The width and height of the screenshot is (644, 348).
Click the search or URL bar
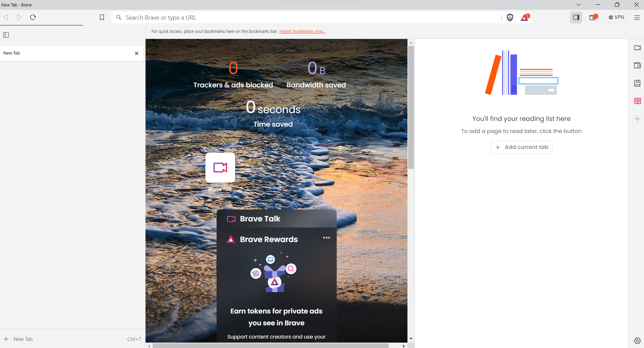(305, 17)
